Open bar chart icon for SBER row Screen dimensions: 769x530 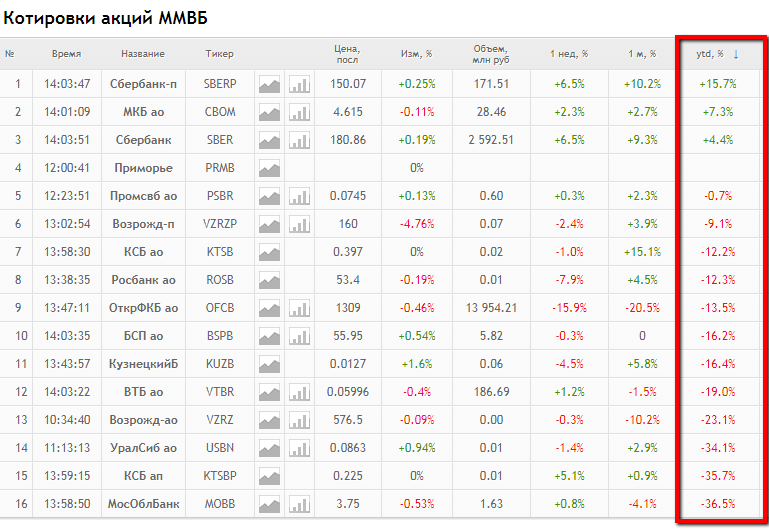(299, 140)
